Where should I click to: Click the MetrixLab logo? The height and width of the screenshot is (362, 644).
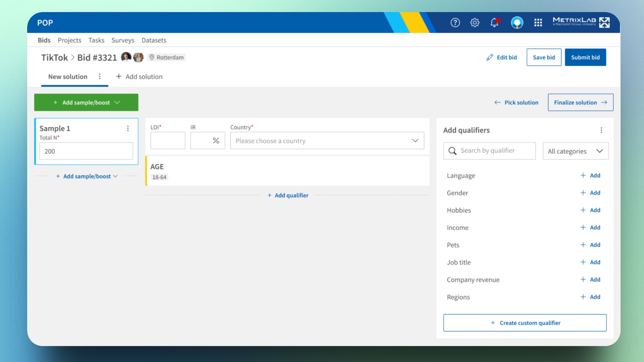(x=581, y=22)
